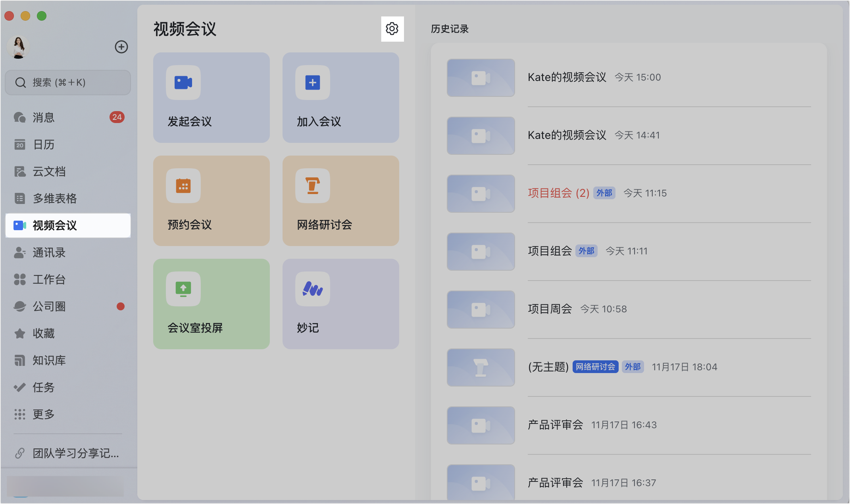850x504 pixels.
Task: Select 产品评审会 title from 16:37
Action: coord(556,483)
